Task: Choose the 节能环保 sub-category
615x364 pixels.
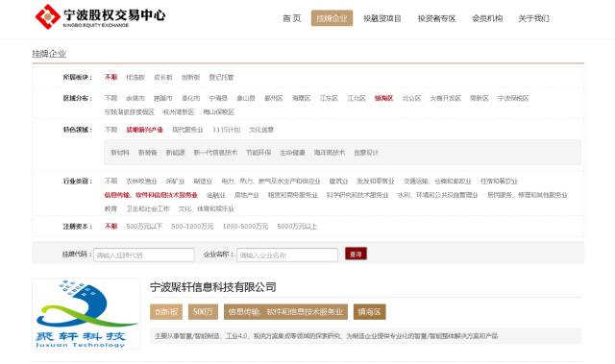Action: tap(258, 153)
